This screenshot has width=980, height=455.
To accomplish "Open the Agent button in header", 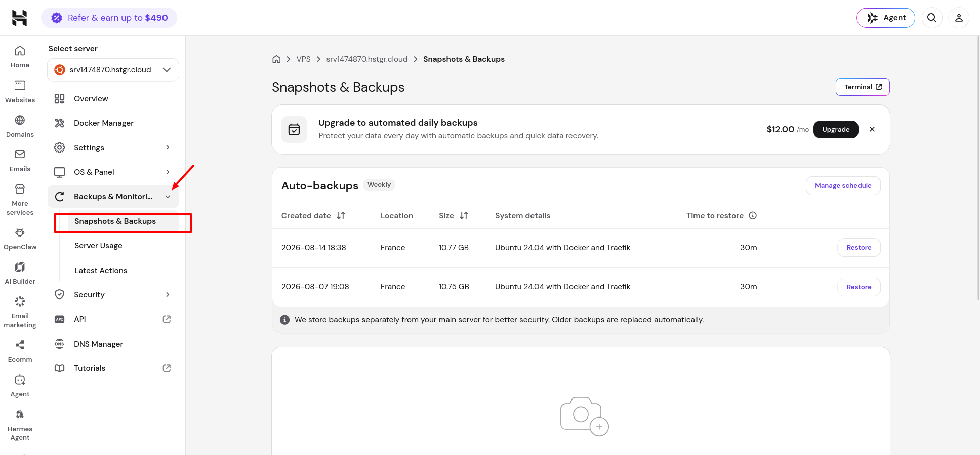I will (885, 18).
